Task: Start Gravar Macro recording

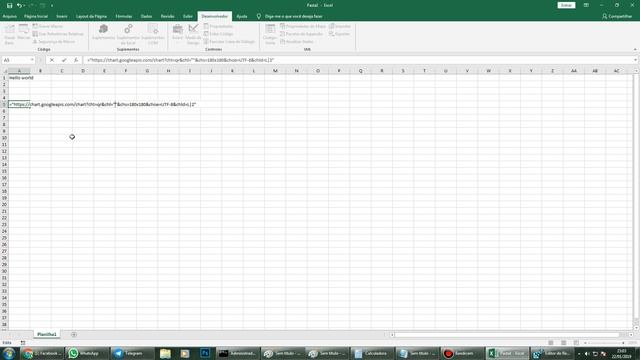Action: pyautogui.click(x=48, y=26)
